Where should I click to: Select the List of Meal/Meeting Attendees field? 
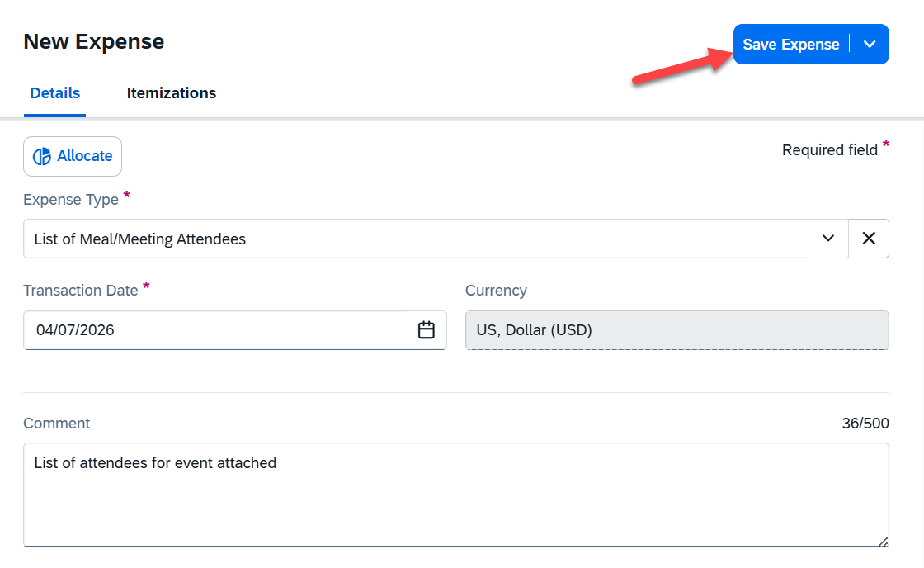(x=412, y=239)
